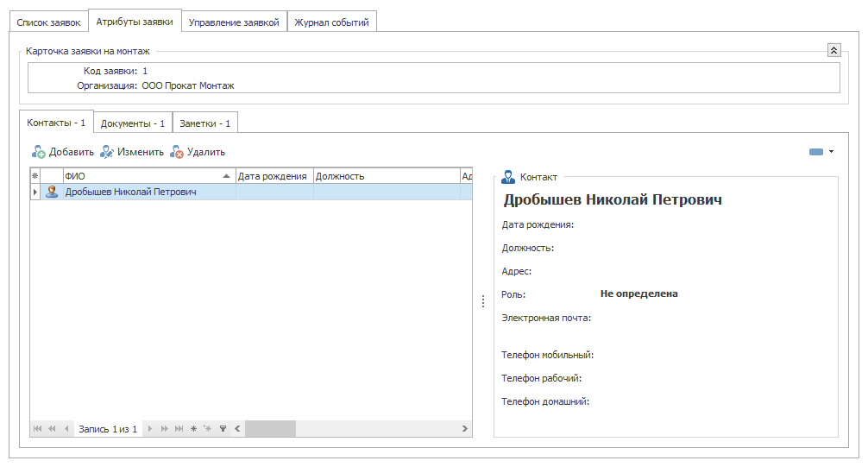Click Удалить to delete contact
868x467 pixels.
(x=198, y=152)
